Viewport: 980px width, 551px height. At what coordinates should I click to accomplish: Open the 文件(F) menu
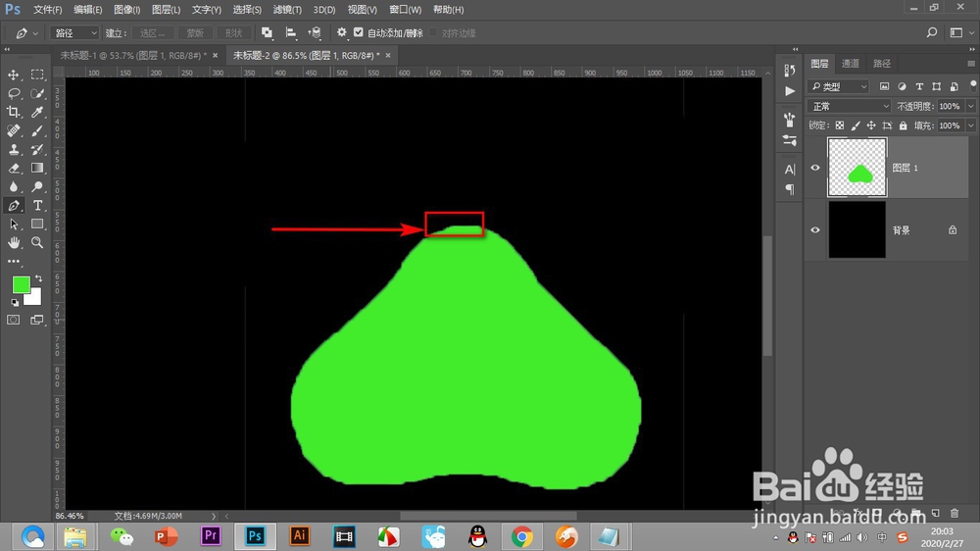click(47, 10)
